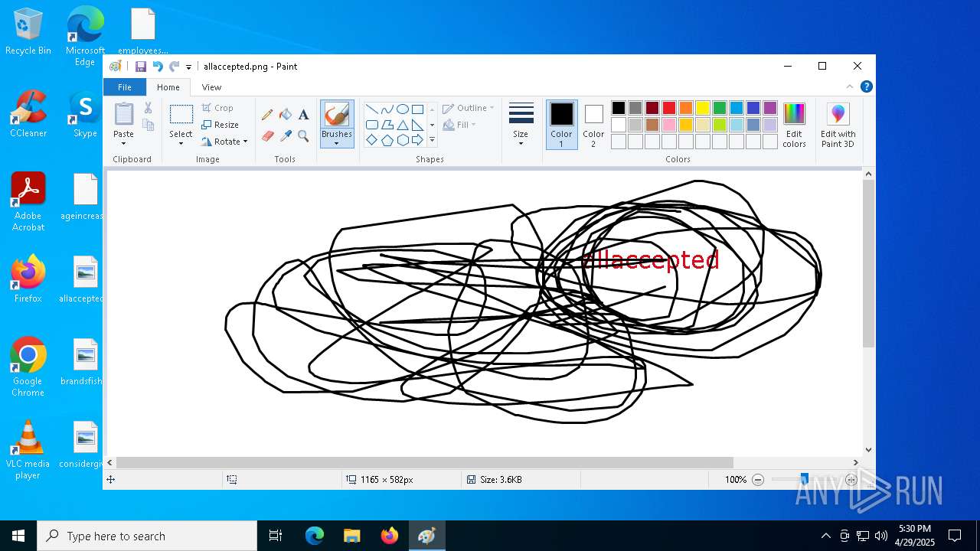Choose the Curve shape
980x551 pixels.
click(x=387, y=109)
